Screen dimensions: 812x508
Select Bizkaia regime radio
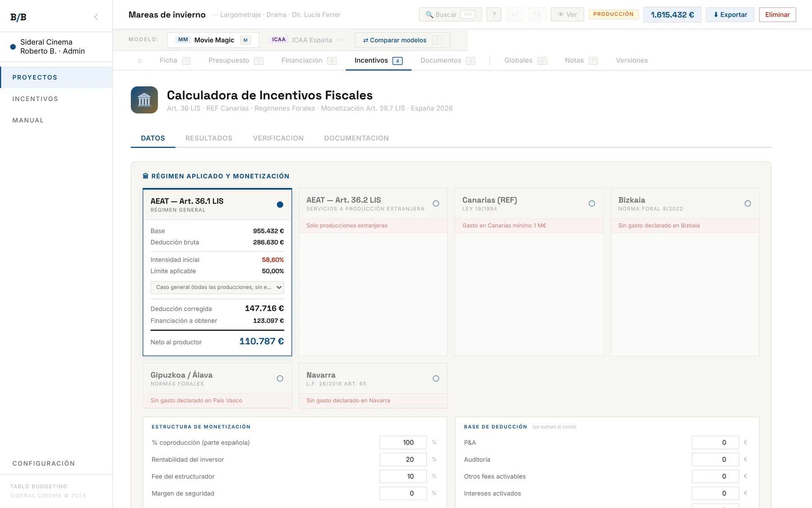(747, 204)
